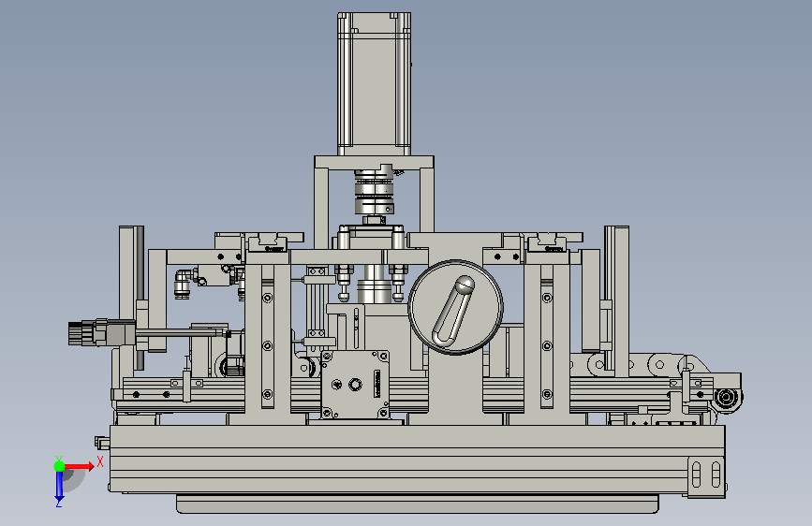
Task: Select the square stepper motor face at front
Action: 355,384
